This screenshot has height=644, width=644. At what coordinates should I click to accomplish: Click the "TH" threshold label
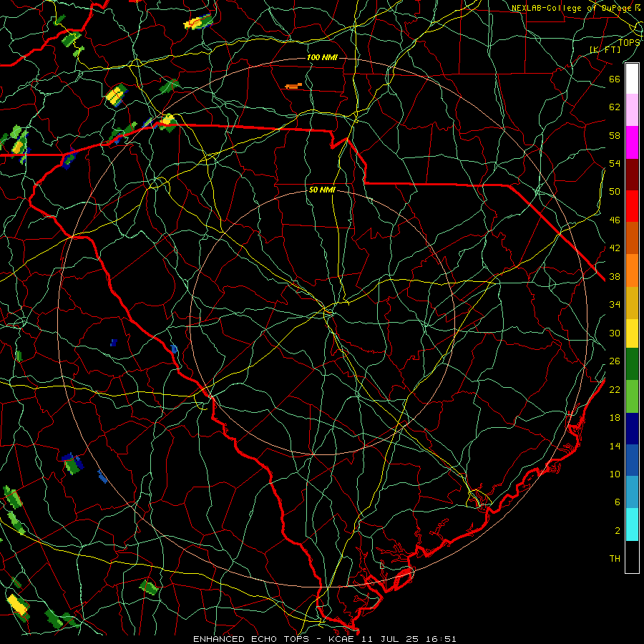click(x=615, y=558)
